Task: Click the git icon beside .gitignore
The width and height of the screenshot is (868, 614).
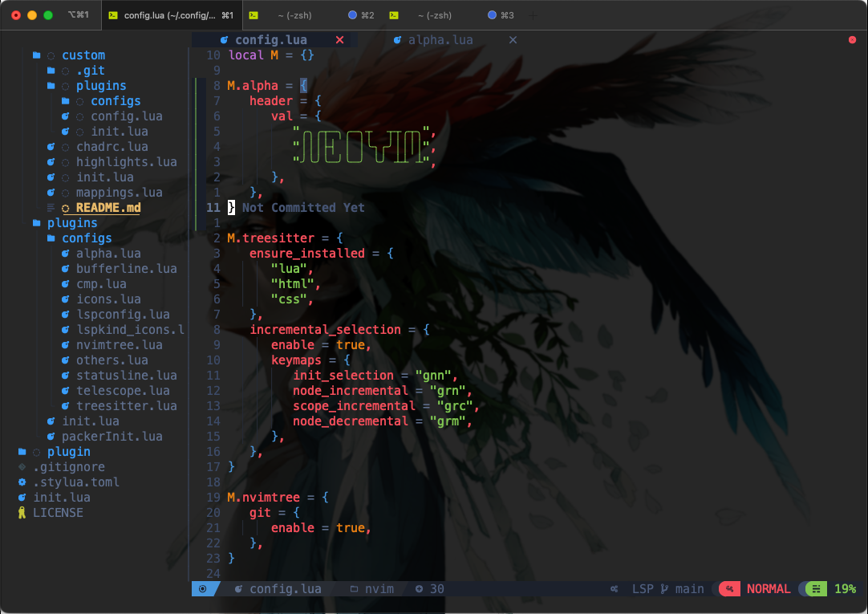Action: (x=22, y=467)
